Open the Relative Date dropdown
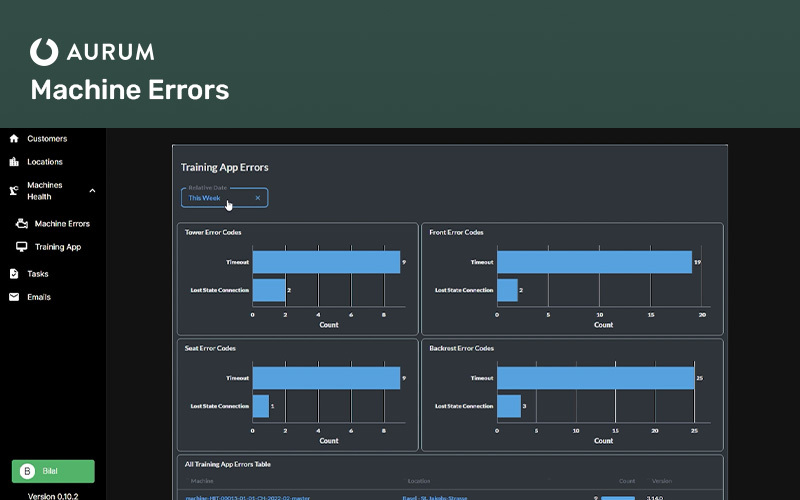800x500 pixels. click(224, 198)
